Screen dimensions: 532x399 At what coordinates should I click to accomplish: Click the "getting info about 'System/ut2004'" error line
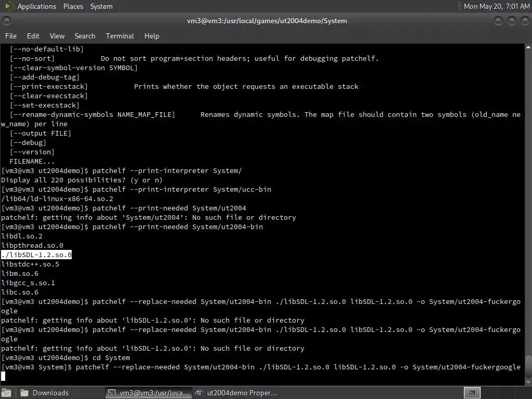pyautogui.click(x=149, y=218)
